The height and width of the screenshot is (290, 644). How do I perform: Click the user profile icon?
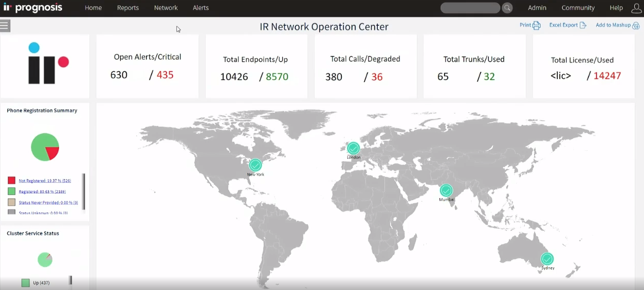coord(636,8)
